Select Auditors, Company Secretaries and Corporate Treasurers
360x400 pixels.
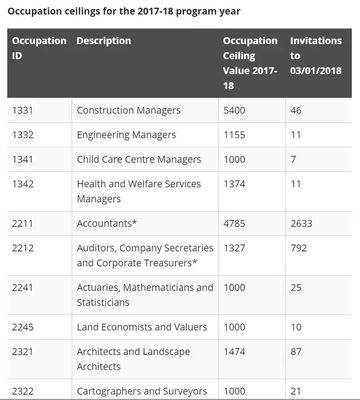(145, 255)
